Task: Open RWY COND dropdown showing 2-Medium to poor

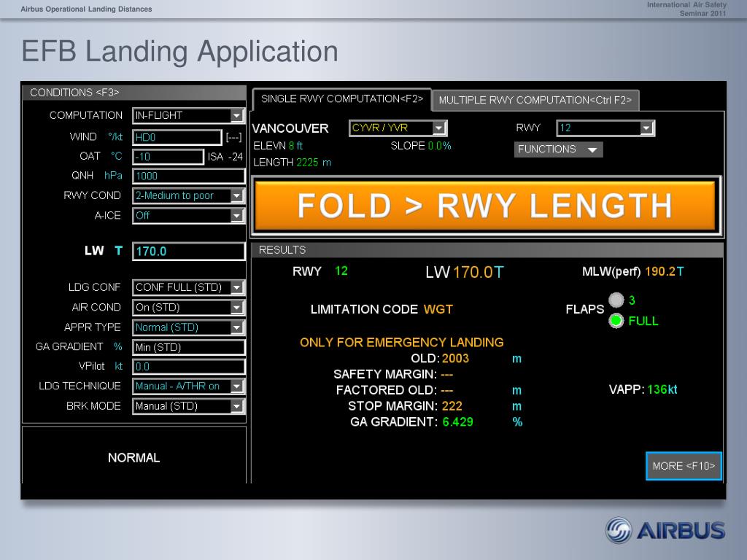Action: (189, 195)
